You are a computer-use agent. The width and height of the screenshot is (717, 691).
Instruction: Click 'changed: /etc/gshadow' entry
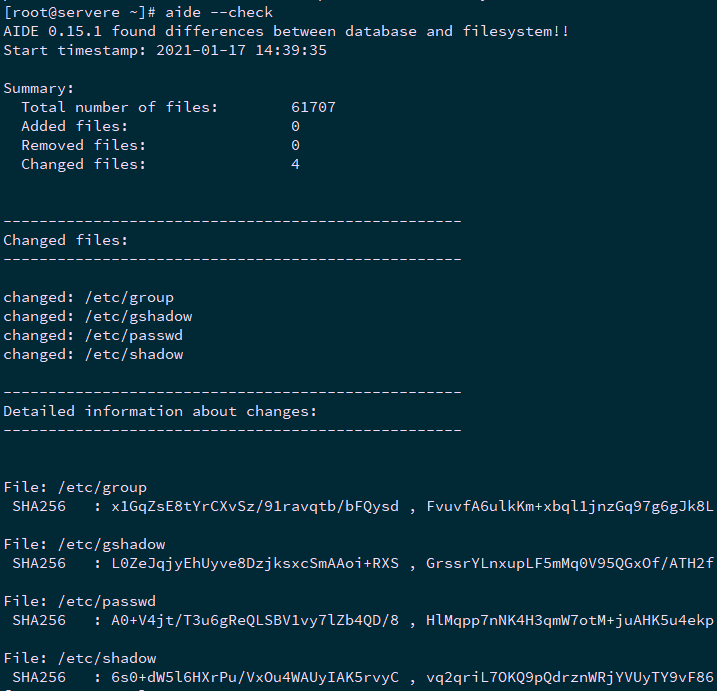[98, 316]
